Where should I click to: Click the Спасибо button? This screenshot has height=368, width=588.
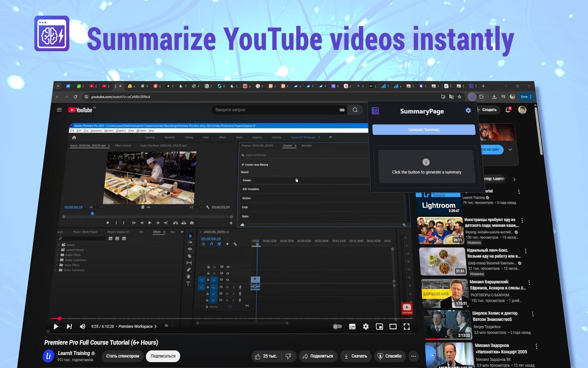(390, 356)
